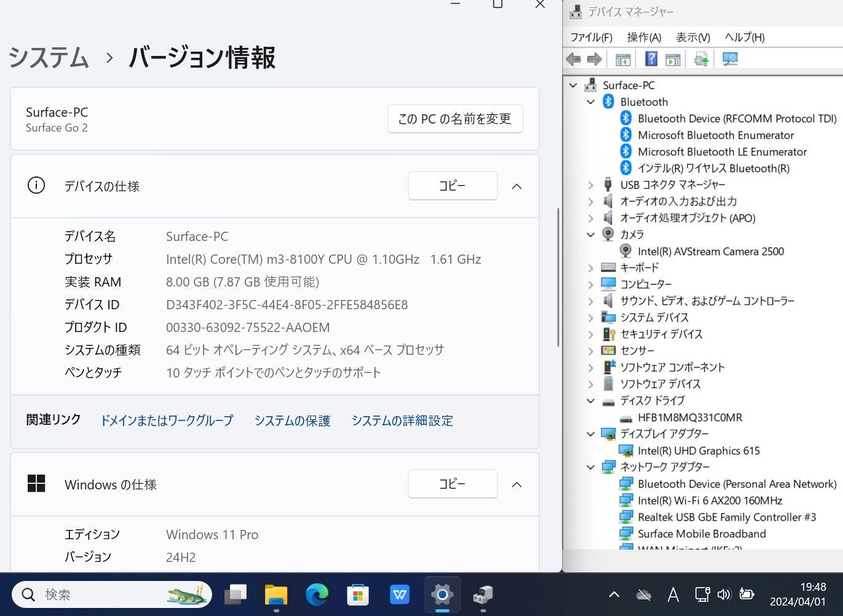Collapse the Windows の仕様 section
Screen dimensions: 843x616
click(x=516, y=484)
